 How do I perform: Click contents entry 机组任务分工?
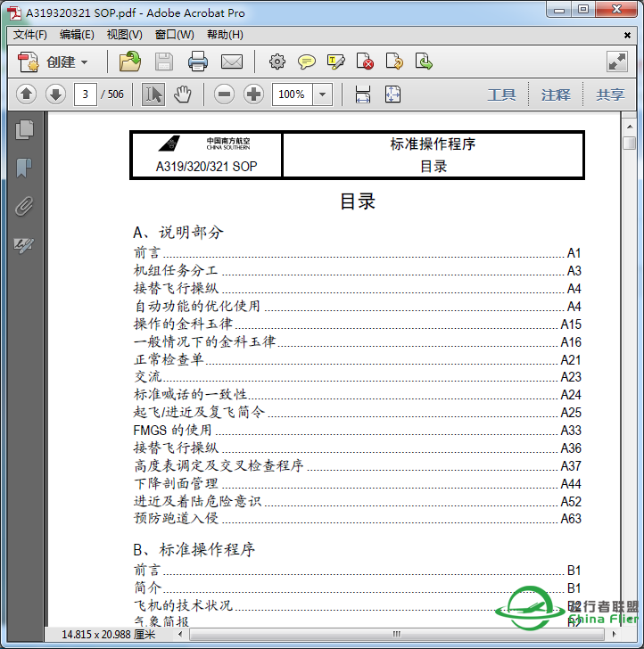(x=175, y=270)
